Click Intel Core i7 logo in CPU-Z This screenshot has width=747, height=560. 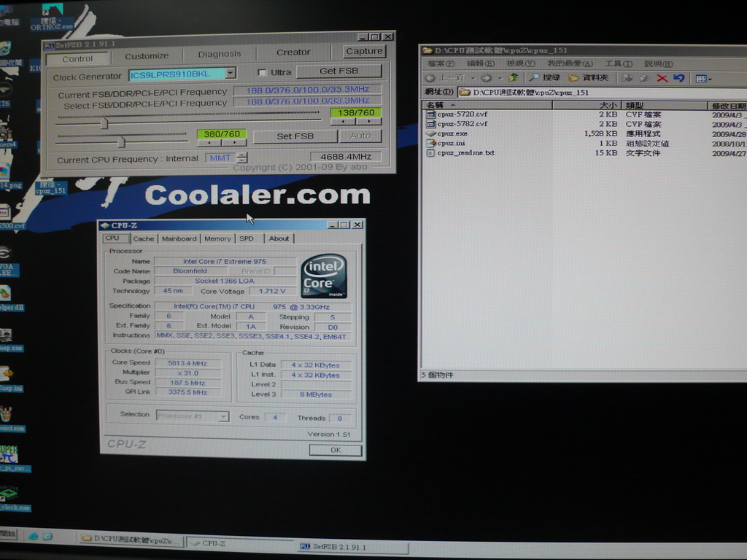325,276
